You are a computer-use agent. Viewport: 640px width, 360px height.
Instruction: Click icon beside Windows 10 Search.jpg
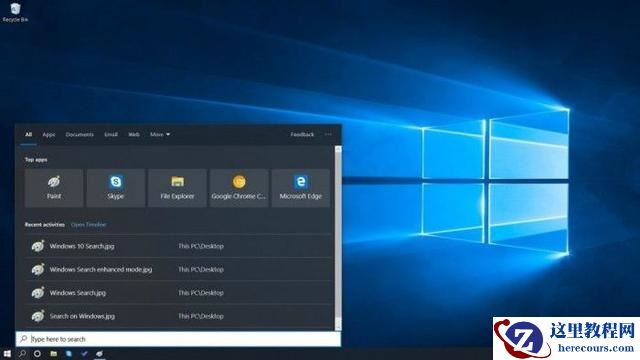(38, 246)
